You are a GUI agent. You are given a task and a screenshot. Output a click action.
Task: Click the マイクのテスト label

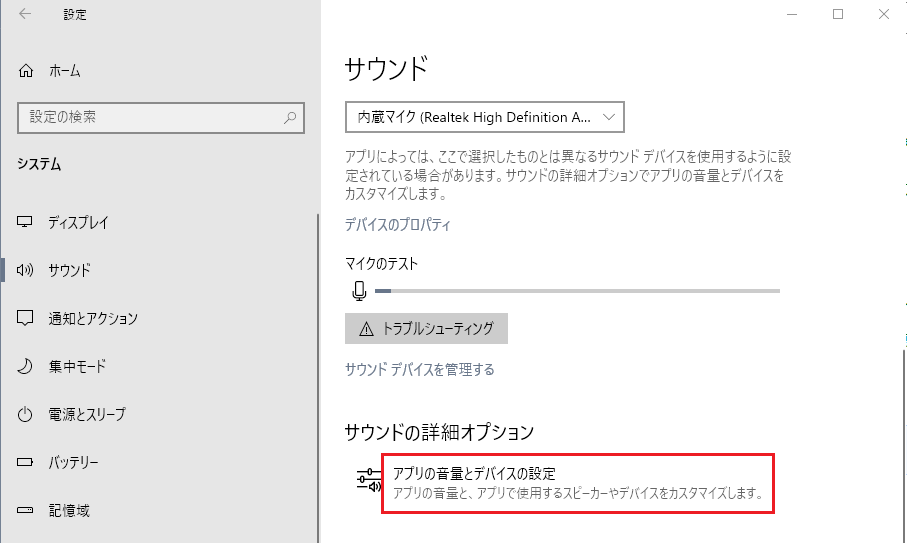point(381,264)
